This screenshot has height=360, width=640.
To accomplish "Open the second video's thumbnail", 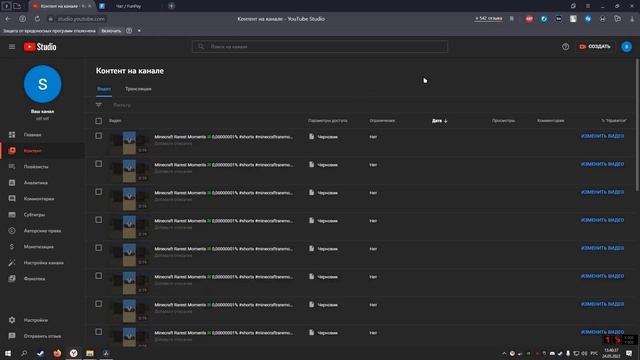I will click(x=129, y=171).
